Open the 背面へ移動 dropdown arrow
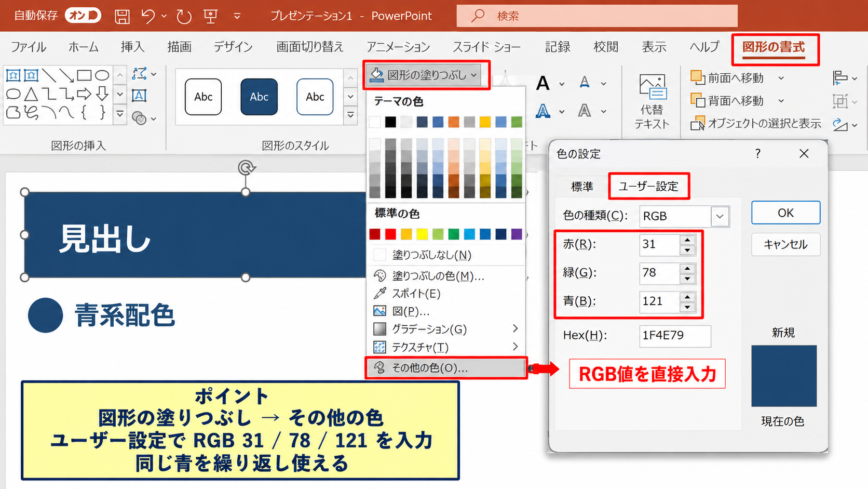868x489 pixels. [781, 101]
